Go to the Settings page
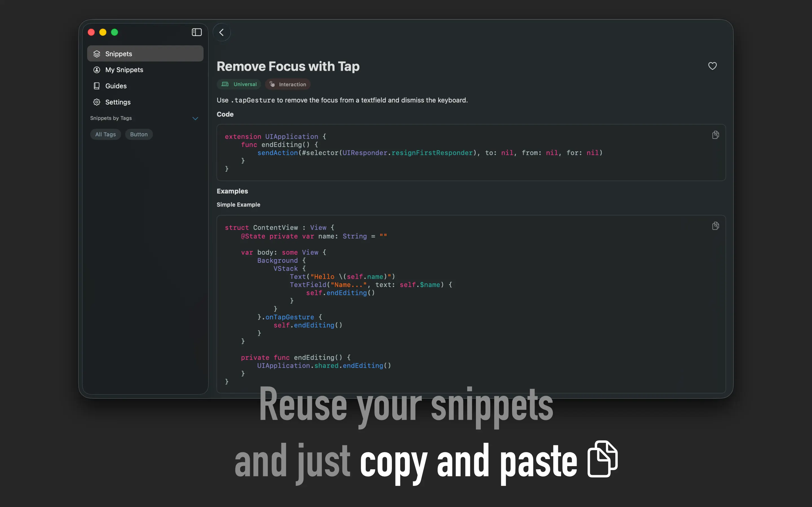 point(118,102)
